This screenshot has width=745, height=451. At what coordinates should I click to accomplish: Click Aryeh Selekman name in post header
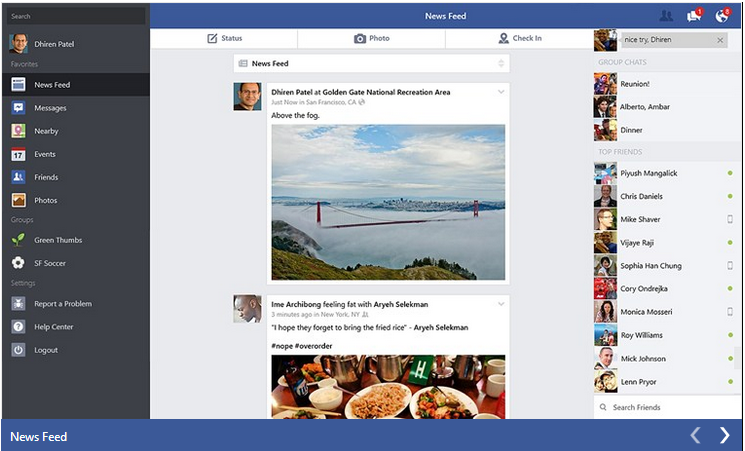pos(401,304)
